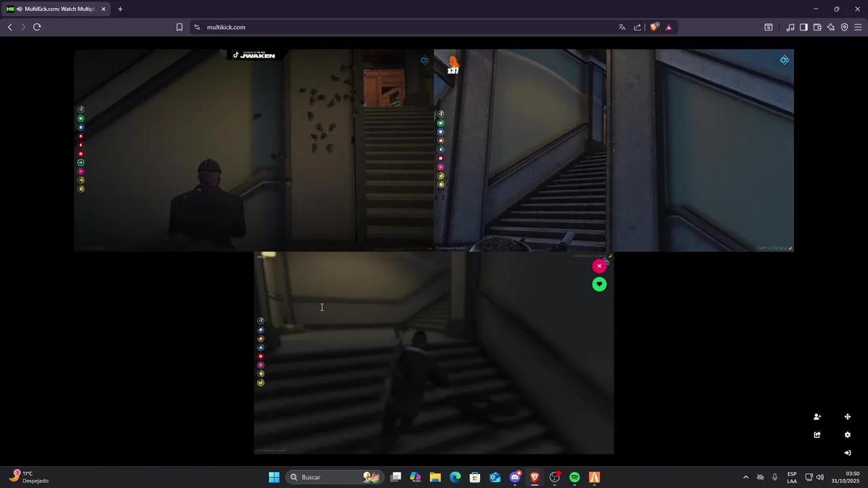This screenshot has height=488, width=868.
Task: Click the sign-out icon at the bottom right
Action: coord(847,453)
